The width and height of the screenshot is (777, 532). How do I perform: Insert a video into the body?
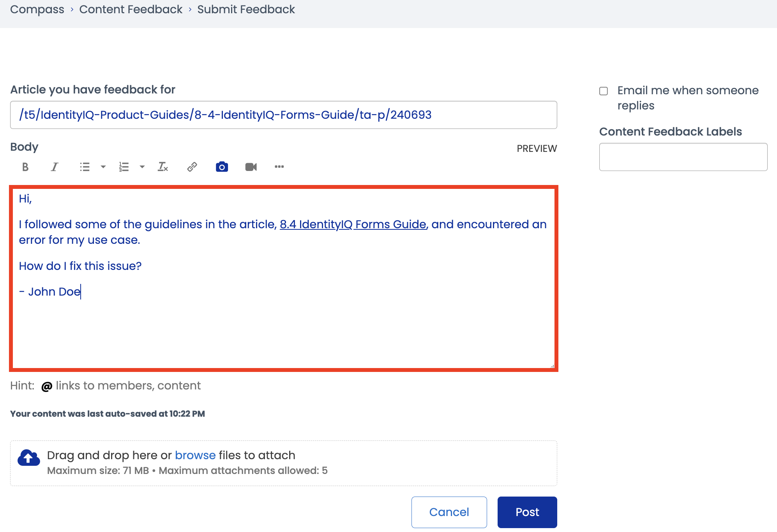(251, 167)
